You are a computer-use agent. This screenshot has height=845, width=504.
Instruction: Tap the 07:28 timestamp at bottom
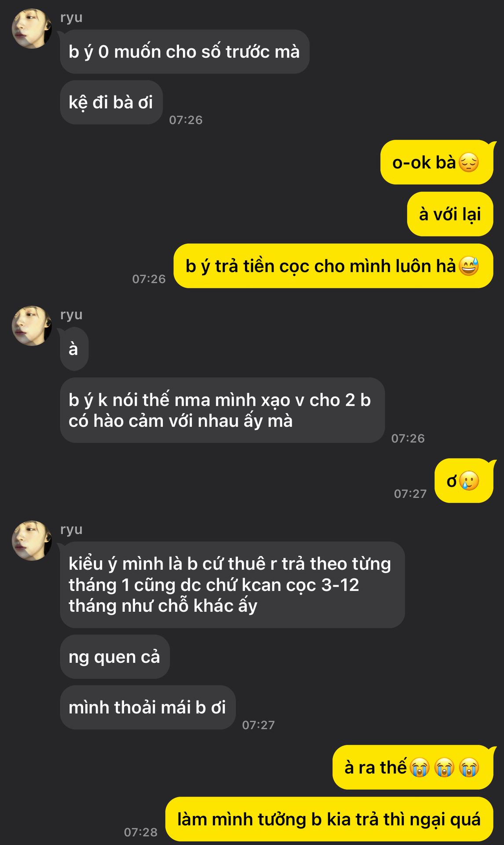141,832
